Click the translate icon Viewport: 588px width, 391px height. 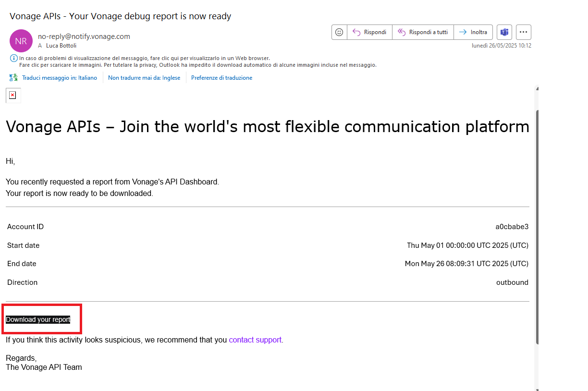tap(13, 78)
